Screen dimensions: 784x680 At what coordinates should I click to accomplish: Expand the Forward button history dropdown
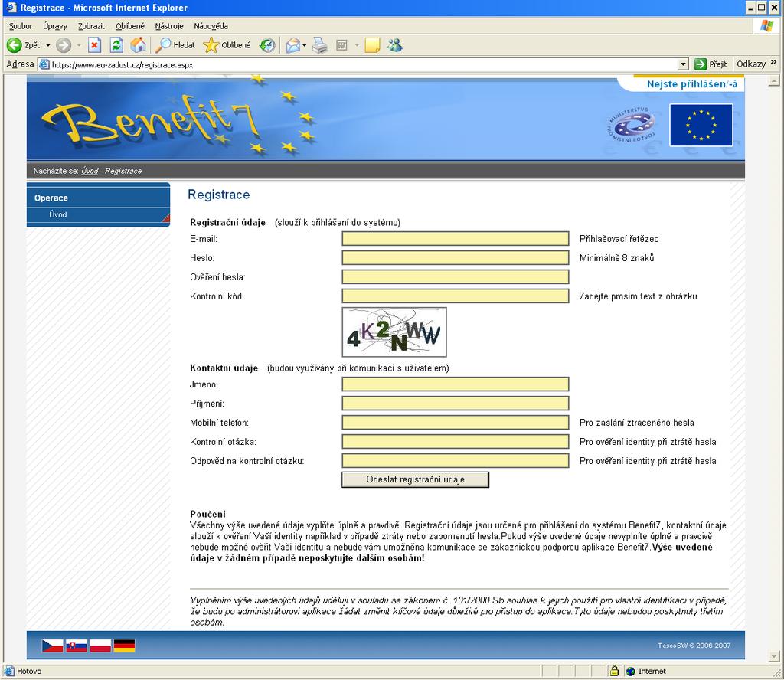79,45
